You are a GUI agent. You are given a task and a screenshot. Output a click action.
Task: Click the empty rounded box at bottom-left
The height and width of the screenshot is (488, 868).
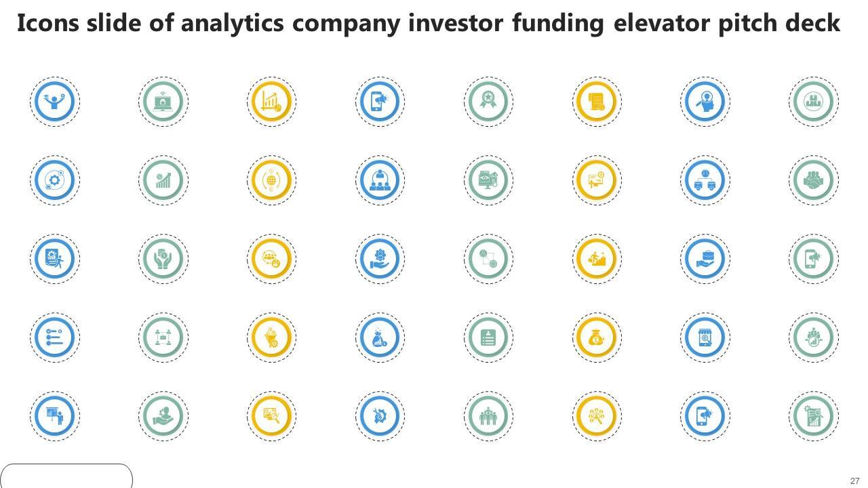click(66, 476)
